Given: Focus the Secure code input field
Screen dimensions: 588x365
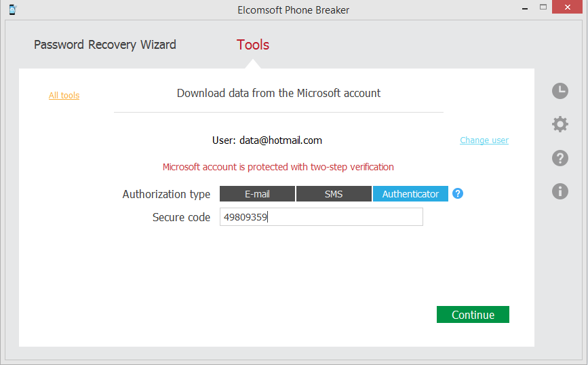Looking at the screenshot, I should click(x=321, y=217).
